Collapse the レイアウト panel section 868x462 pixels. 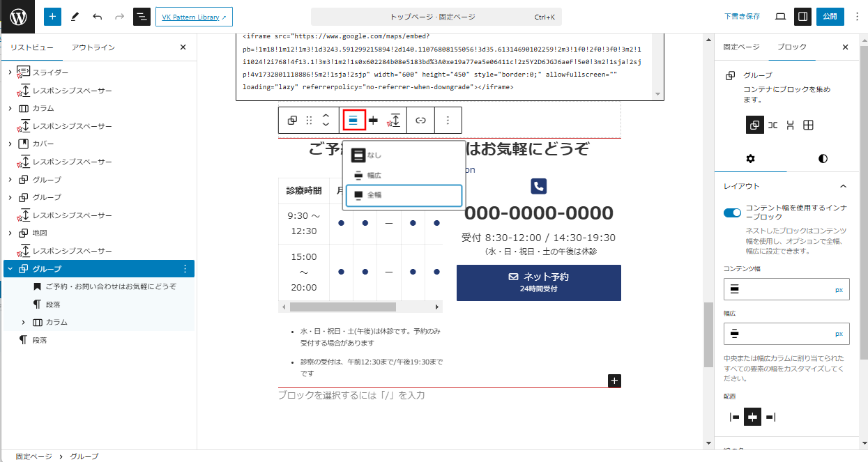(x=843, y=187)
